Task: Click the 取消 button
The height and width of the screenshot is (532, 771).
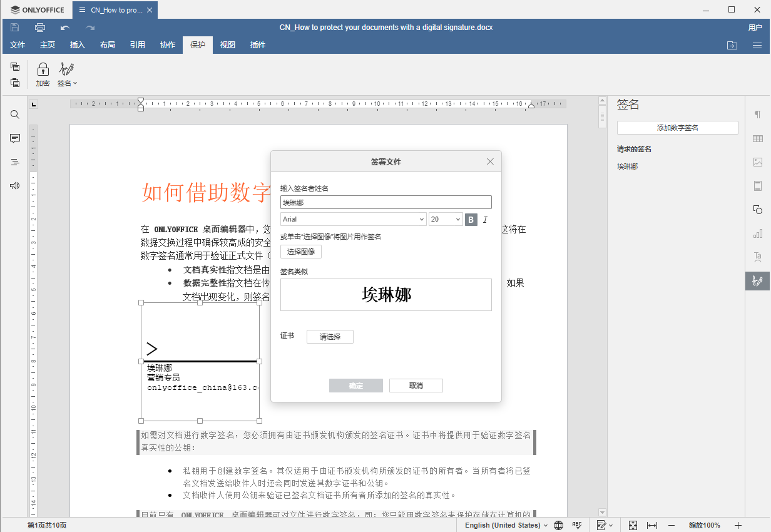Action: (x=416, y=386)
